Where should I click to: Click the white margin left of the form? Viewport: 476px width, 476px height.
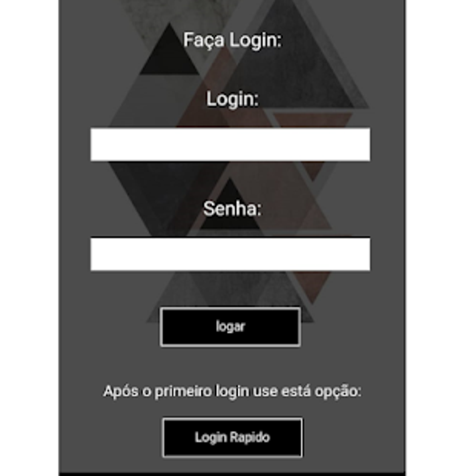tap(29, 238)
